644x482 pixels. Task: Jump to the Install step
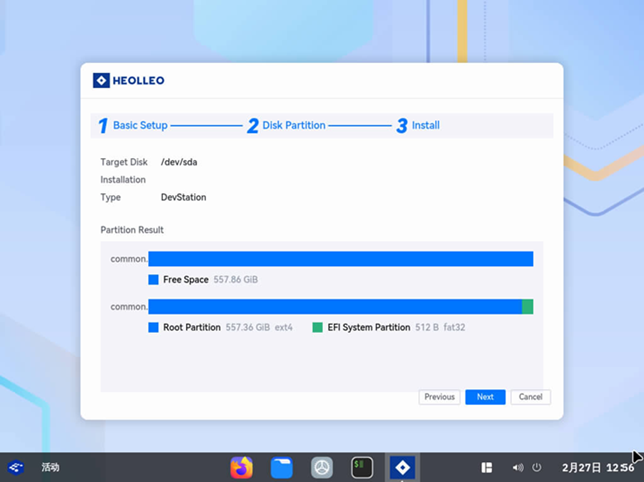pos(418,126)
